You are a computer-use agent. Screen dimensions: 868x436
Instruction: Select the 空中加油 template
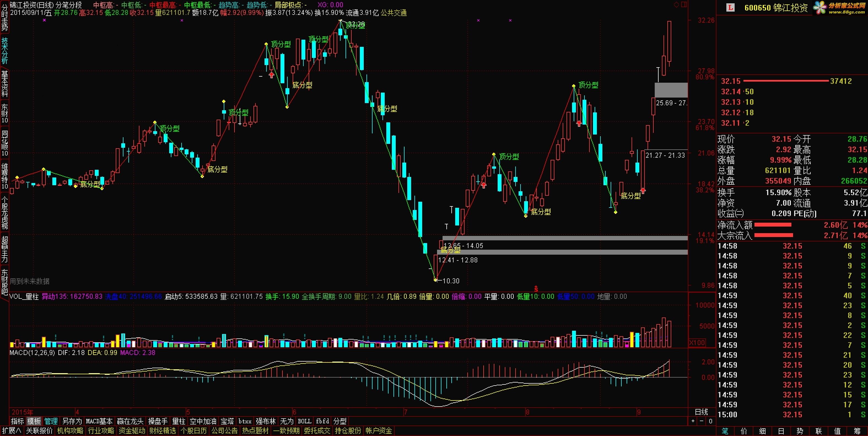click(203, 421)
